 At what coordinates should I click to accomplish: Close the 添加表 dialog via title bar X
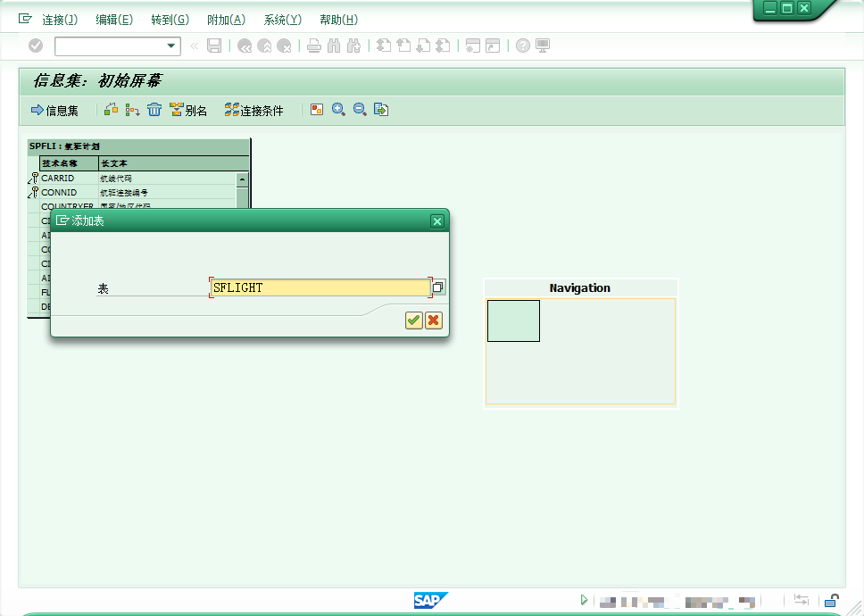coord(437,221)
